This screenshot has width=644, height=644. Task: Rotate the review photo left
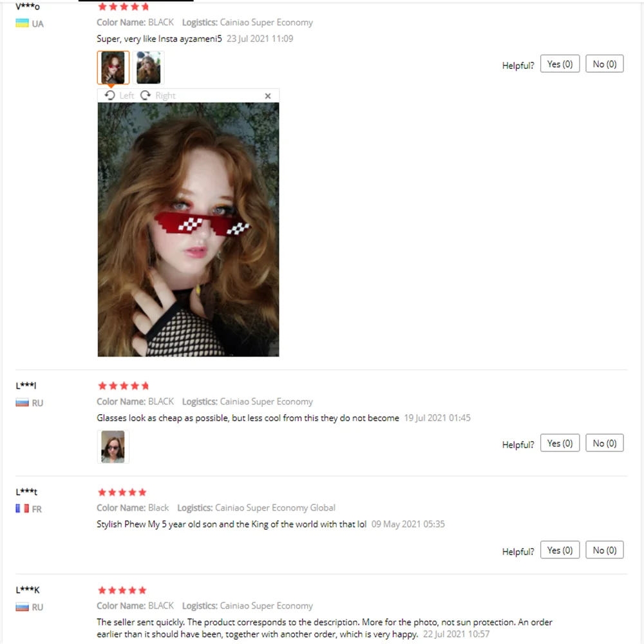click(119, 96)
